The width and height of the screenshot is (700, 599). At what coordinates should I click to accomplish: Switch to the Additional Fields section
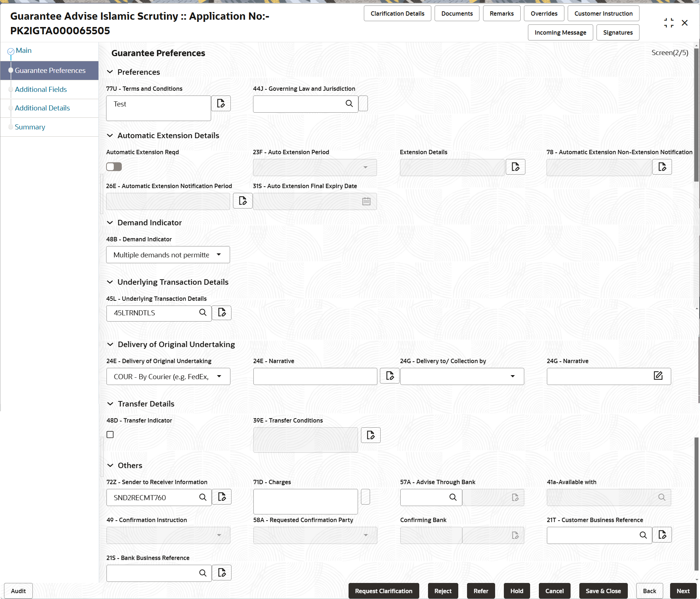(x=40, y=89)
